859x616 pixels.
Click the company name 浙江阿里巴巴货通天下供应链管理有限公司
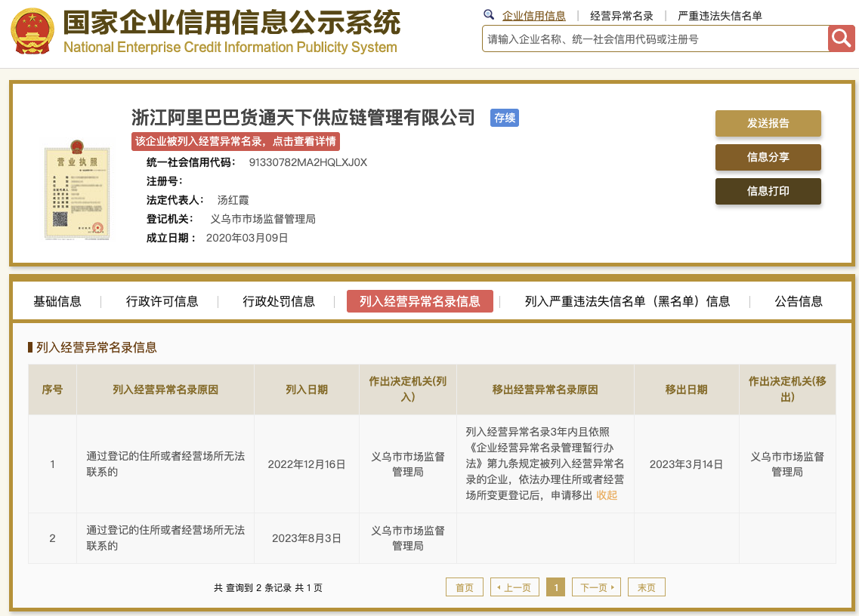click(303, 117)
